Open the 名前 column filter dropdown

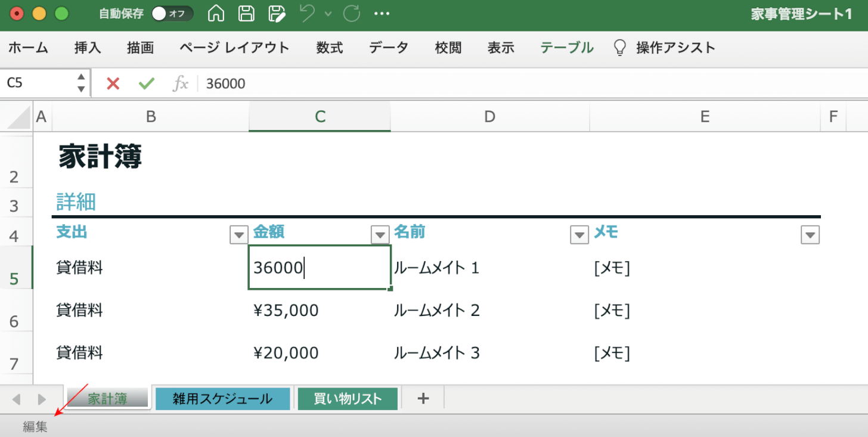coord(579,235)
